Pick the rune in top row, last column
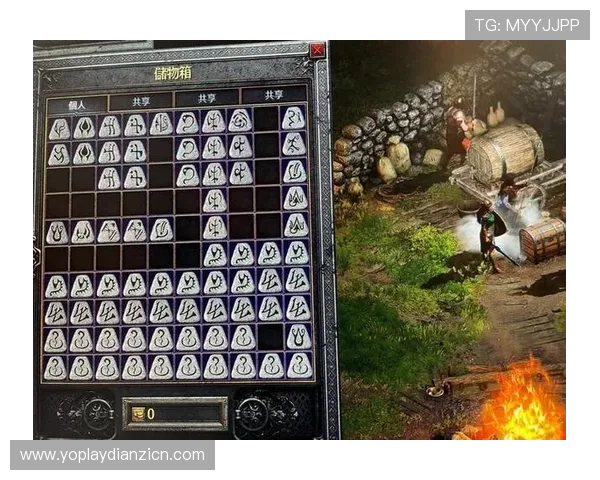This screenshot has height=480, width=600. pos(293,118)
